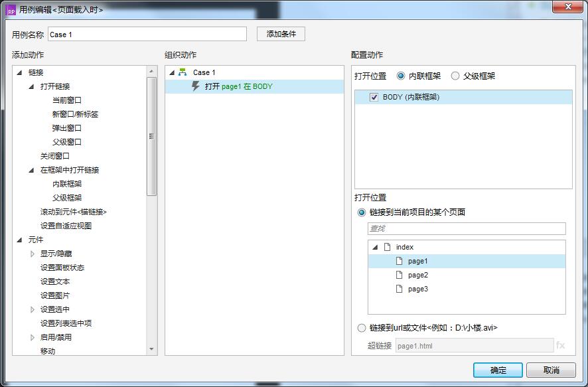Expand the 启用/禁用 group
588x387 pixels.
(x=33, y=337)
